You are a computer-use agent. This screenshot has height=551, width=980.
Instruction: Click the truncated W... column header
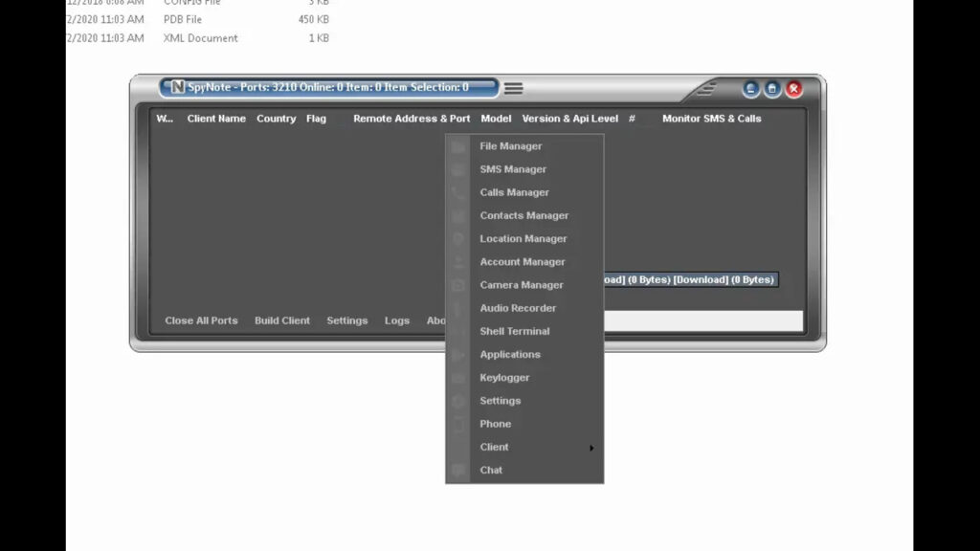point(165,119)
